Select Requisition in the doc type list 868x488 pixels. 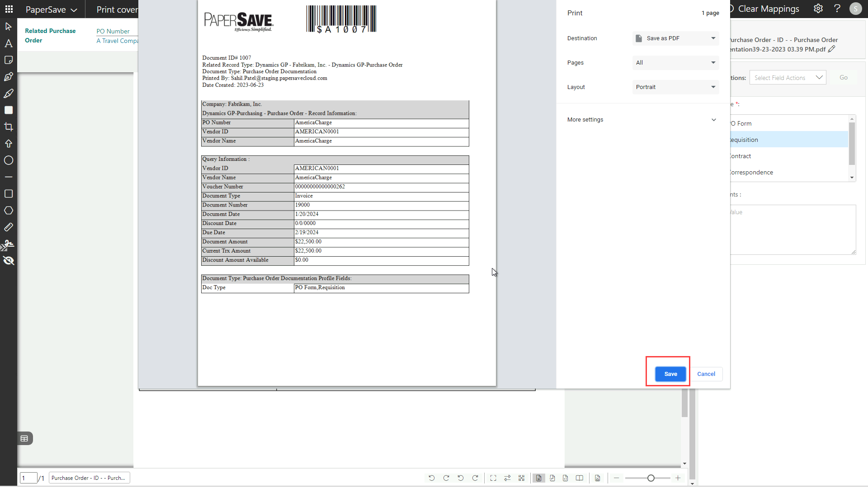788,140
